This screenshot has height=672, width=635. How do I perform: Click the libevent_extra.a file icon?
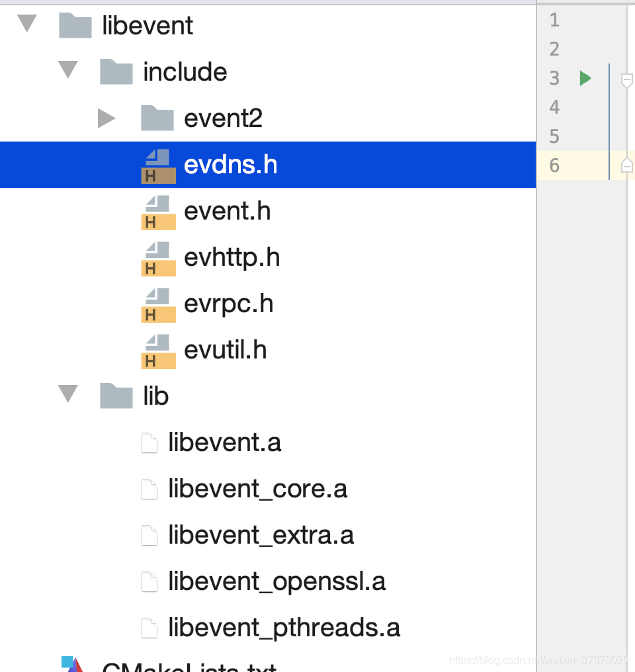149,535
